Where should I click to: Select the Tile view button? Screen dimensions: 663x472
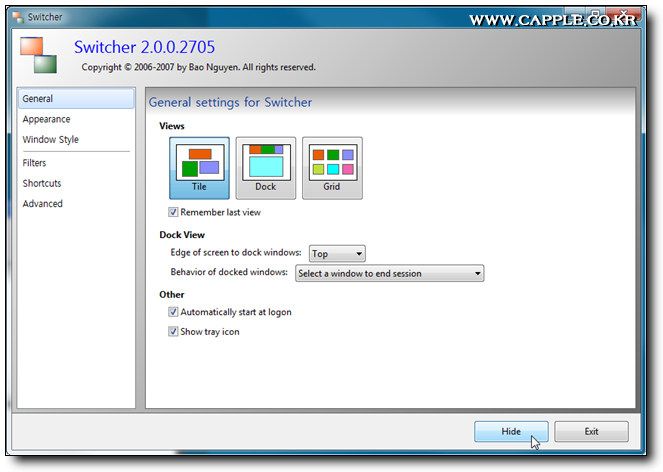199,168
